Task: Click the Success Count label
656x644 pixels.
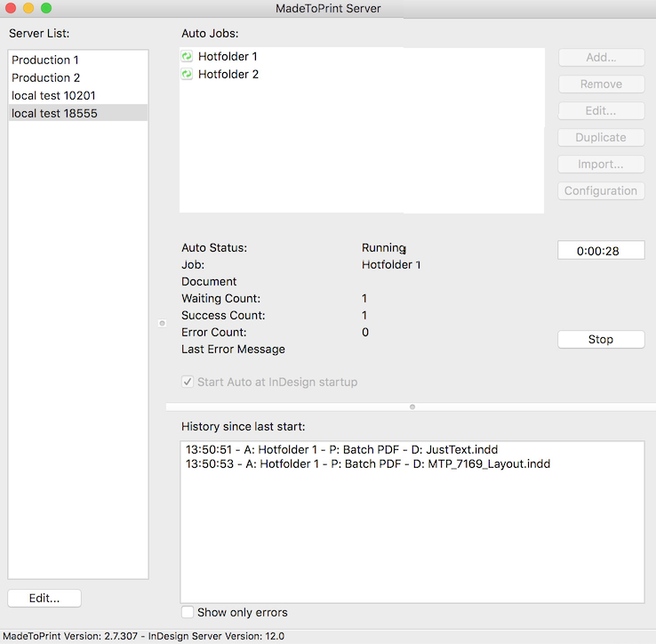Action: [x=223, y=315]
